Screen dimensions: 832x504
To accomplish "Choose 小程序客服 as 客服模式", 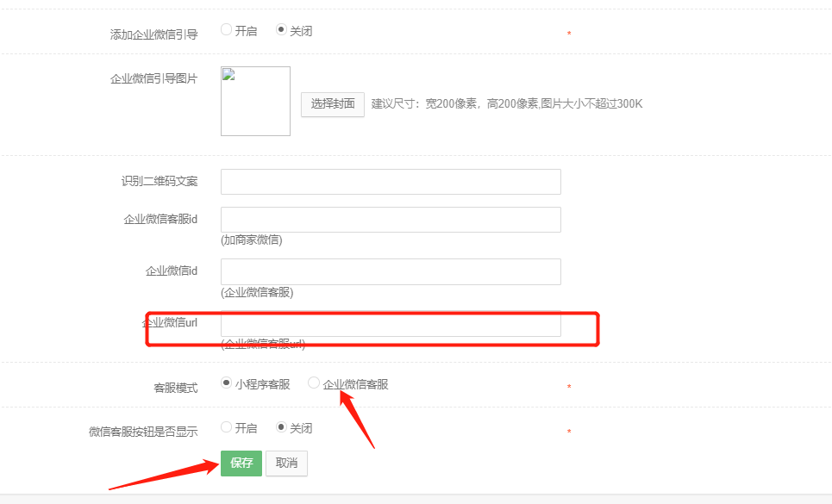I will tap(227, 383).
